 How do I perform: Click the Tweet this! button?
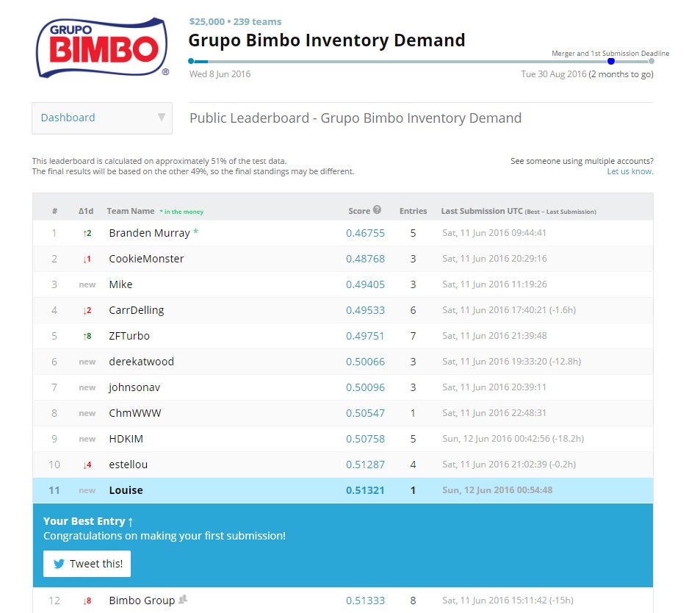(87, 564)
